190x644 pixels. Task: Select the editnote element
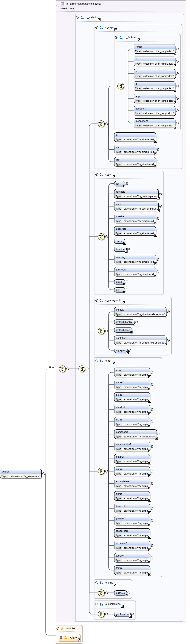click(120, 593)
